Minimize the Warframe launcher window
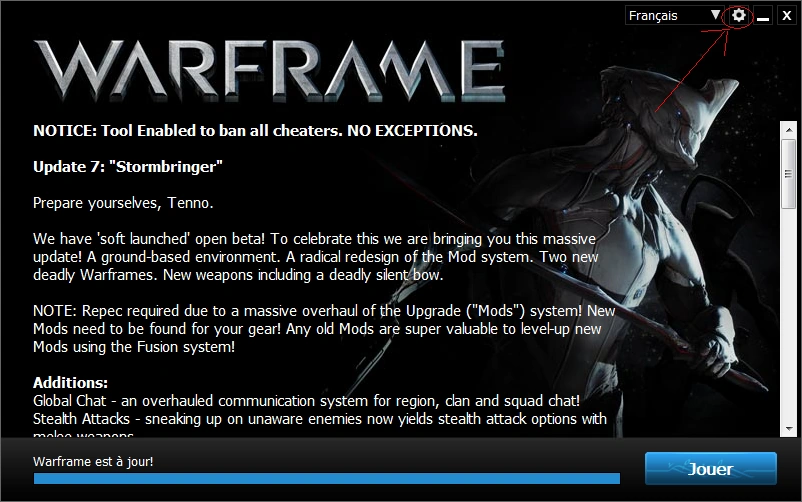802x502 pixels. 763,15
